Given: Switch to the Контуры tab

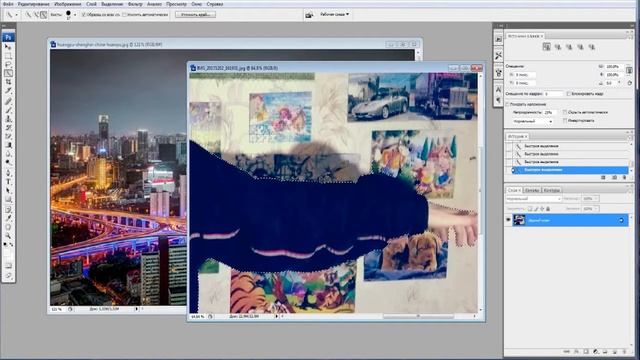Looking at the screenshot, I should 552,190.
